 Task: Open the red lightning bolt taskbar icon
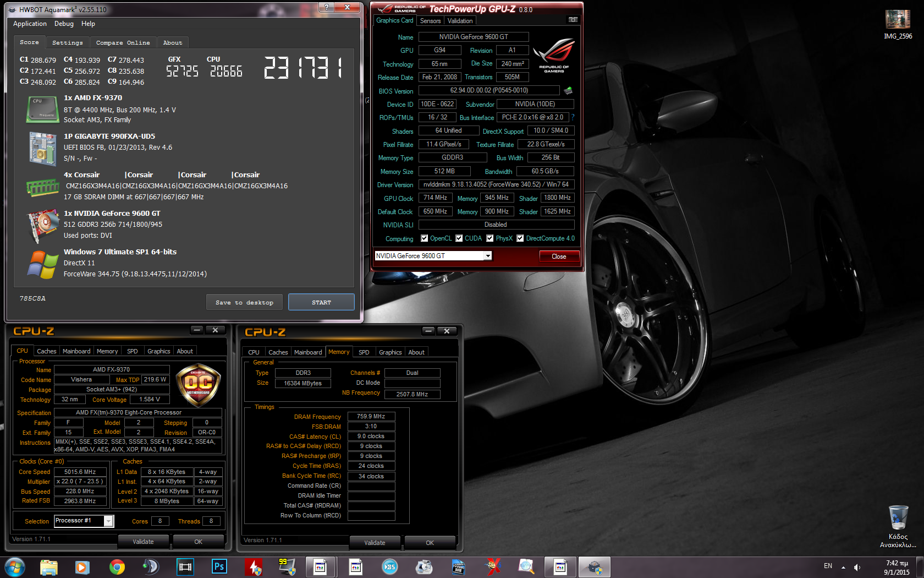(254, 567)
